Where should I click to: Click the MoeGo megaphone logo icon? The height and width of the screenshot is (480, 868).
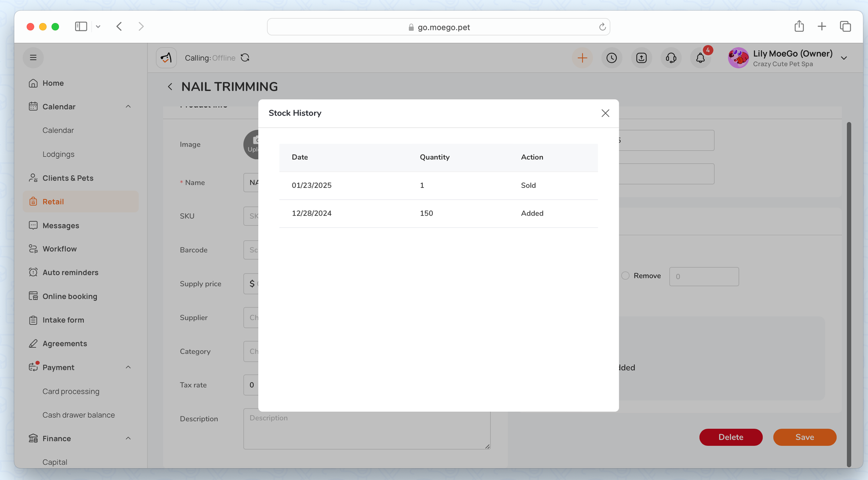tap(166, 58)
